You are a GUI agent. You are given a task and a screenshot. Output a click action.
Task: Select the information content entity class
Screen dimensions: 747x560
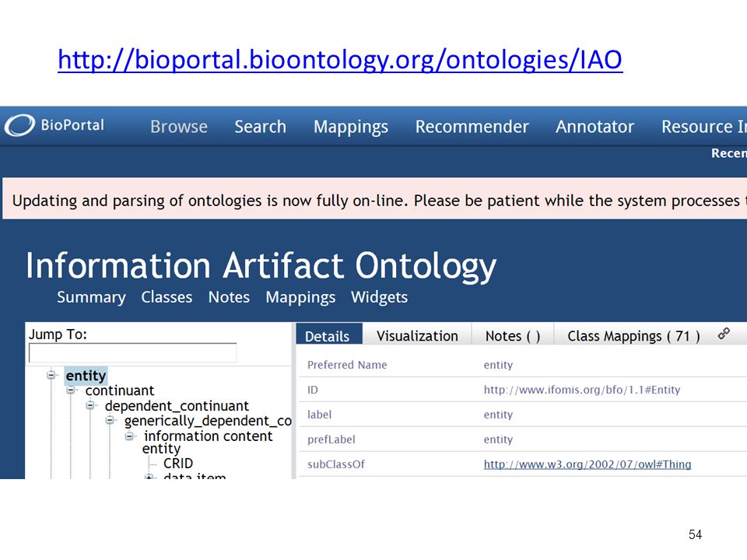coord(209,443)
